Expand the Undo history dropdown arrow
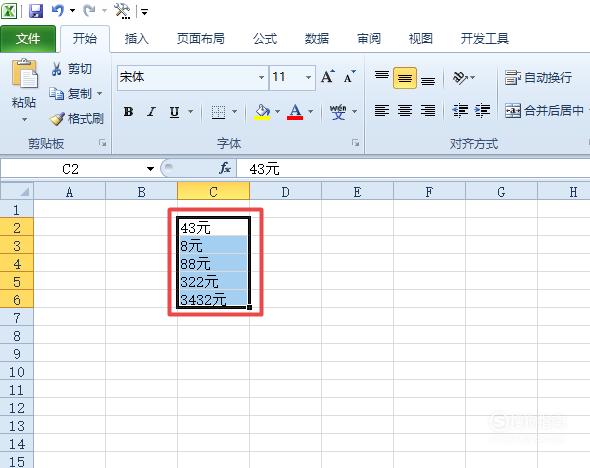The image size is (590, 468). point(72,11)
